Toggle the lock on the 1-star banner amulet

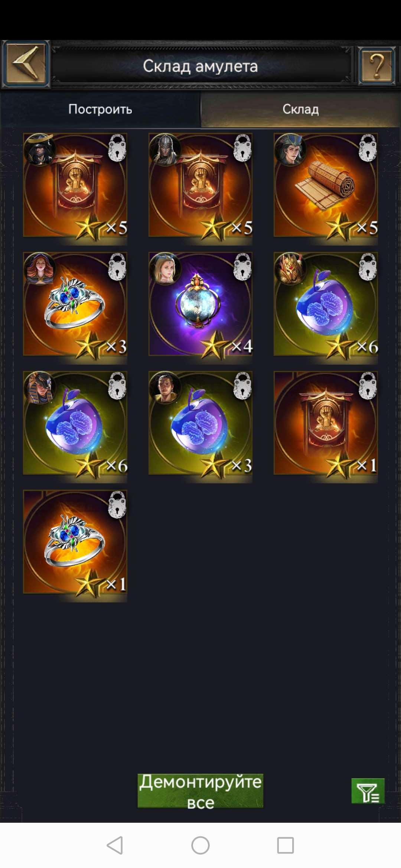pos(368,386)
